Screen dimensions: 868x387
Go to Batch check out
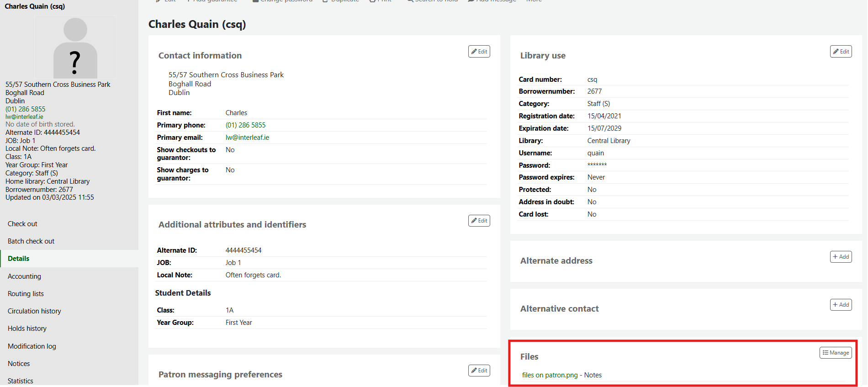point(31,241)
